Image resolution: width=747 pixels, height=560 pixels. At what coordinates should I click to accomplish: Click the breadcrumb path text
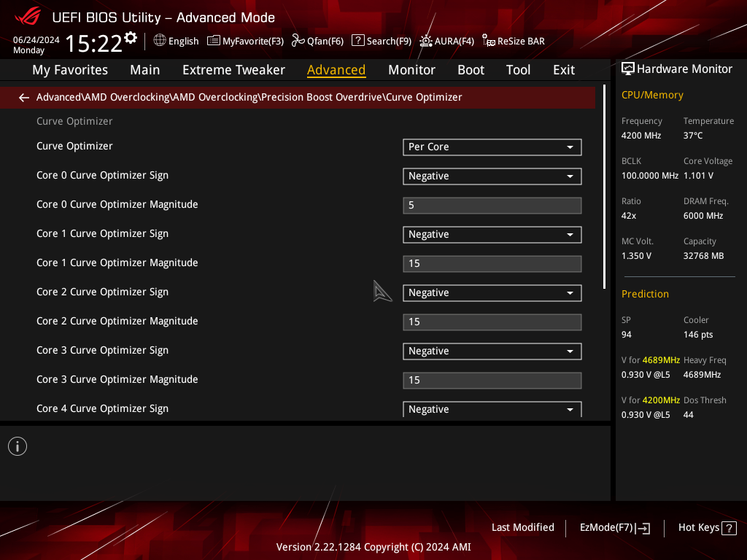coord(249,97)
